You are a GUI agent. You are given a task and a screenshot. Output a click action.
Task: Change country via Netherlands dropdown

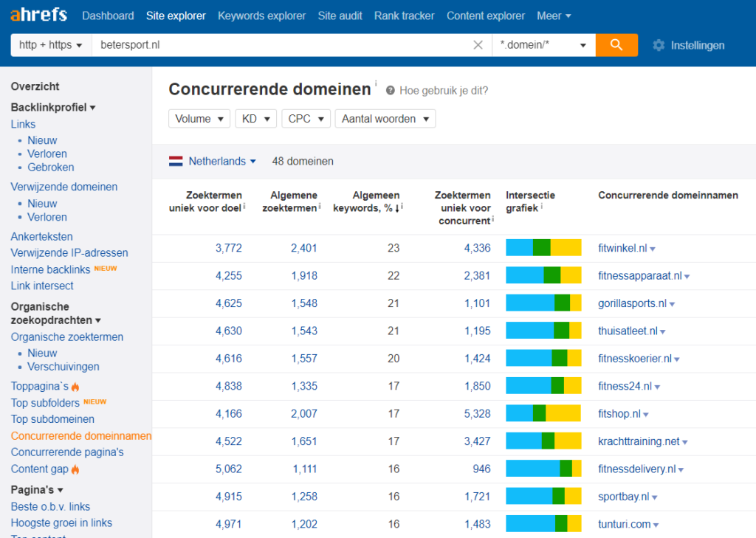[222, 161]
